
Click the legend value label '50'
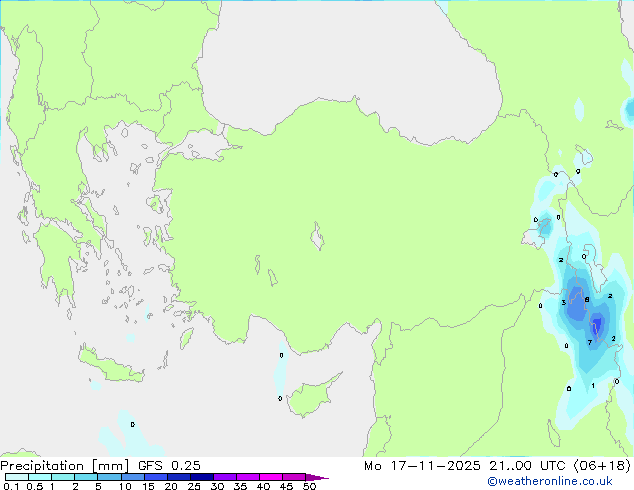coord(310,486)
